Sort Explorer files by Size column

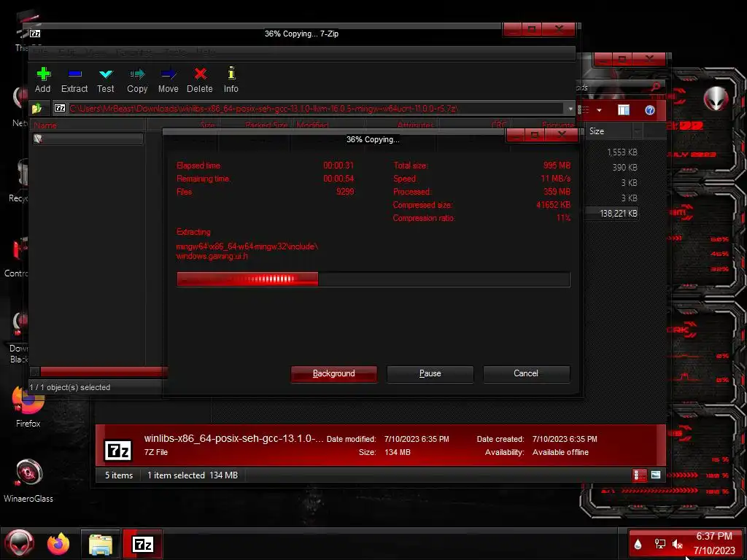(x=609, y=131)
